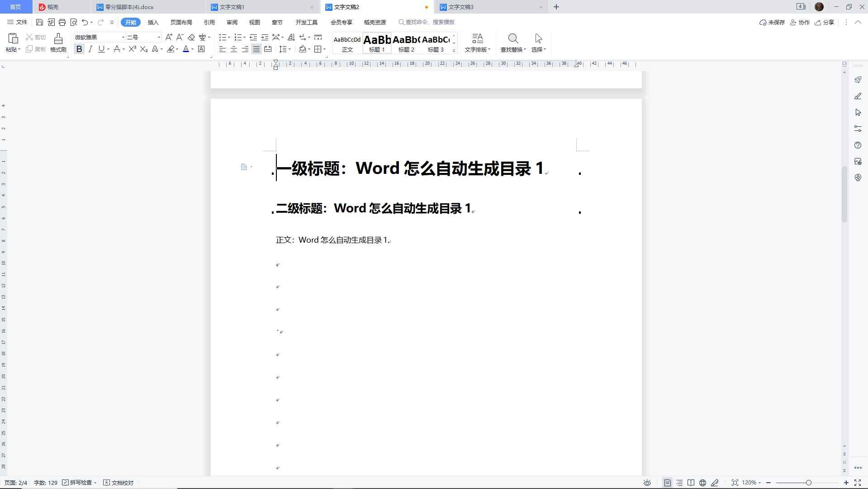Activate eye protection mode in status bar
Viewport: 868px width, 489px height.
(647, 482)
